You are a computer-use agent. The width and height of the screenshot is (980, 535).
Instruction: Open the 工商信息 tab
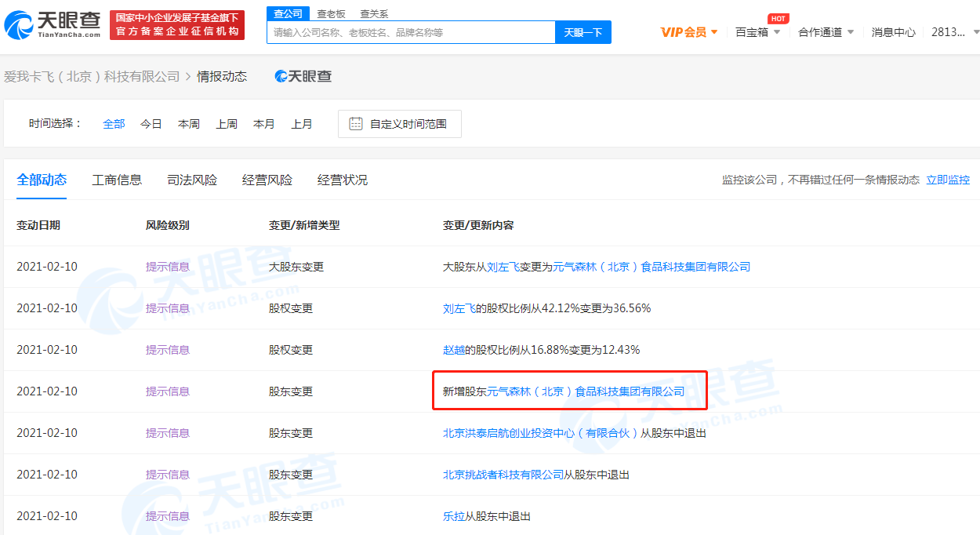point(118,180)
